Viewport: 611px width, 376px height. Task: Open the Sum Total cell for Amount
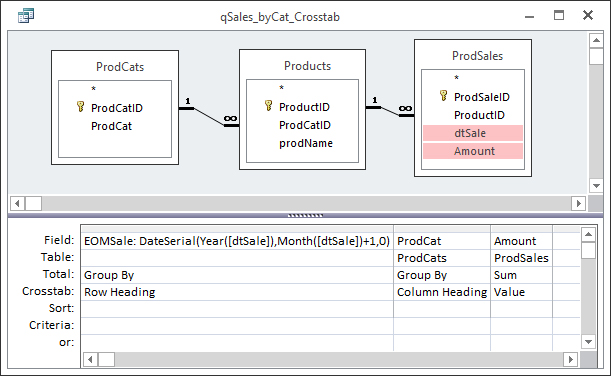[x=521, y=275]
